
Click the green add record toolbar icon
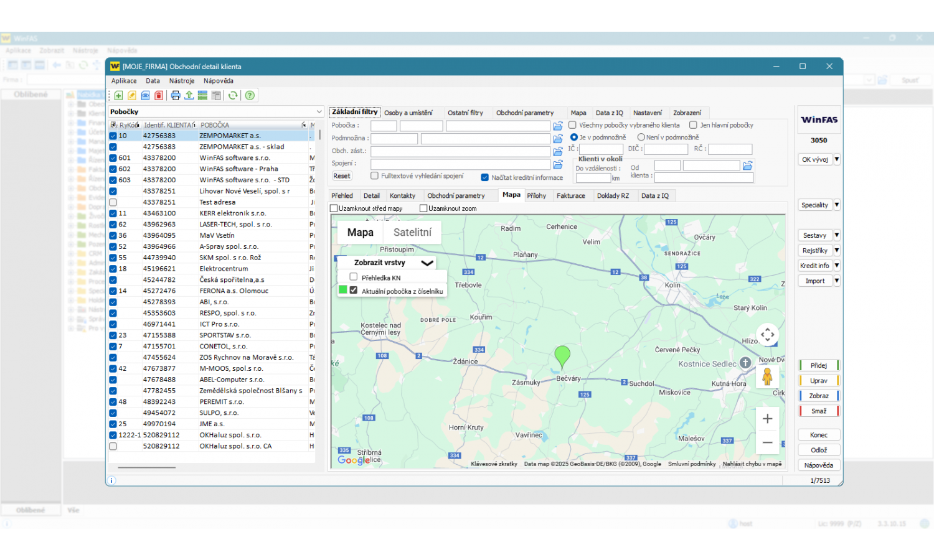pyautogui.click(x=118, y=95)
